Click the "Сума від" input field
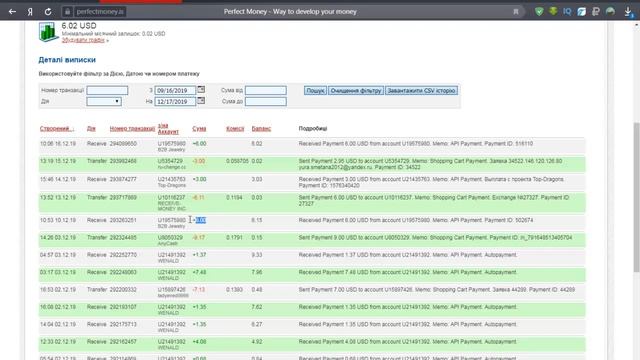 266,90
